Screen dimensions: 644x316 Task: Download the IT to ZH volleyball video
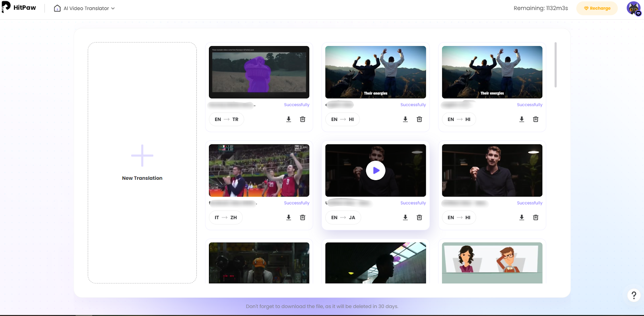289,218
